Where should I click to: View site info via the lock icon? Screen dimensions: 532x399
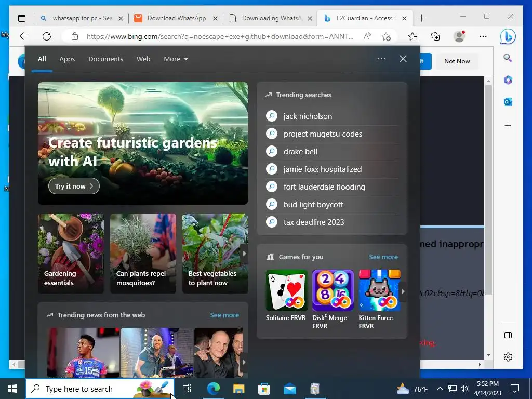pos(75,36)
